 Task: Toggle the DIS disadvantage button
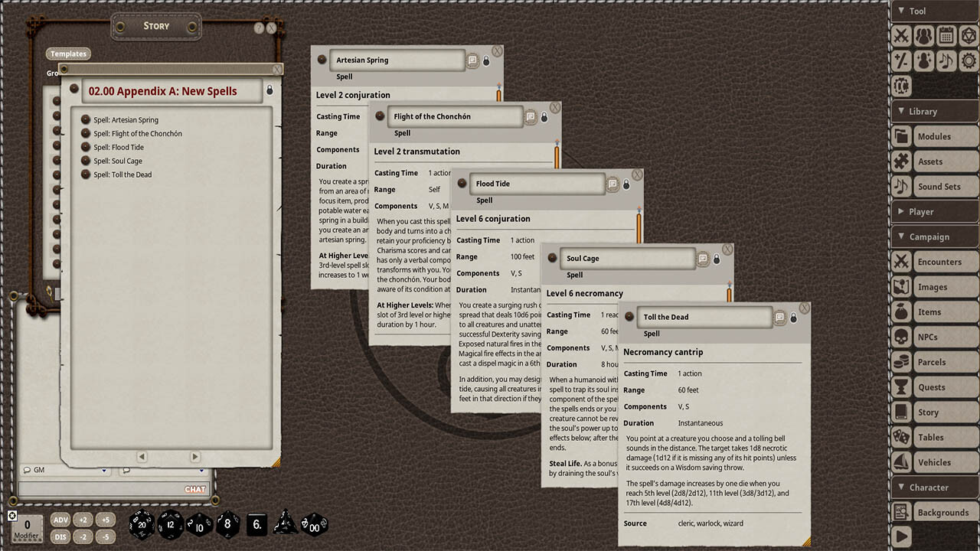tap(60, 536)
